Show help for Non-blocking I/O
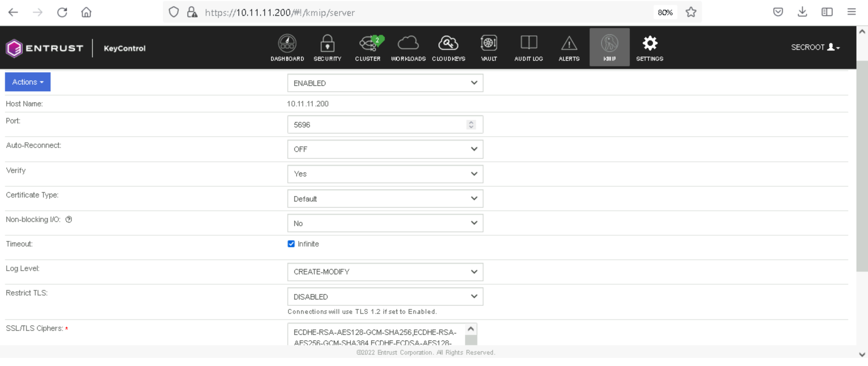 (x=69, y=220)
